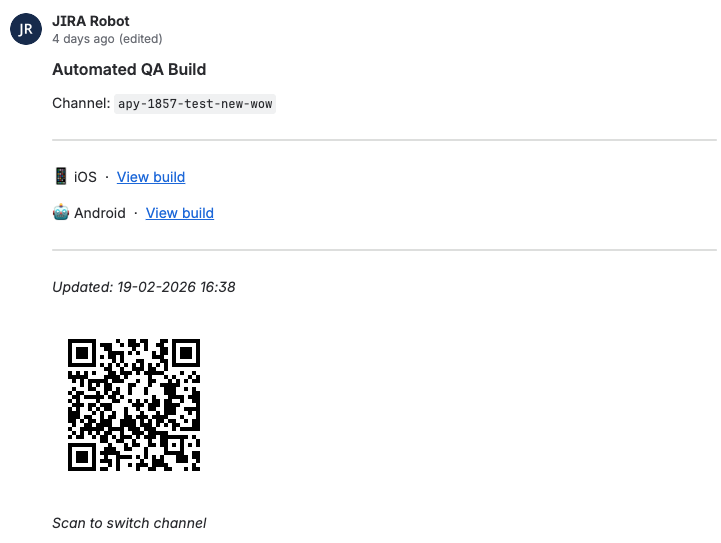Click the Automated QA Build heading

(x=129, y=70)
